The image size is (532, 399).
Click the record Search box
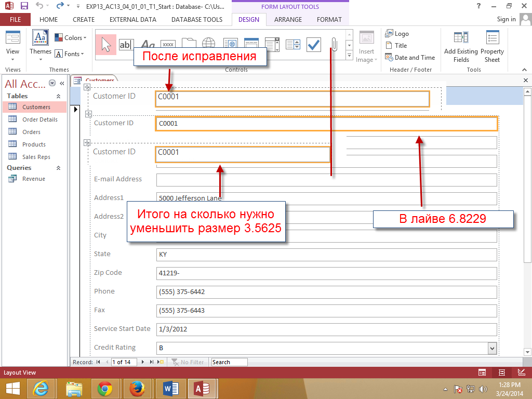pos(229,362)
